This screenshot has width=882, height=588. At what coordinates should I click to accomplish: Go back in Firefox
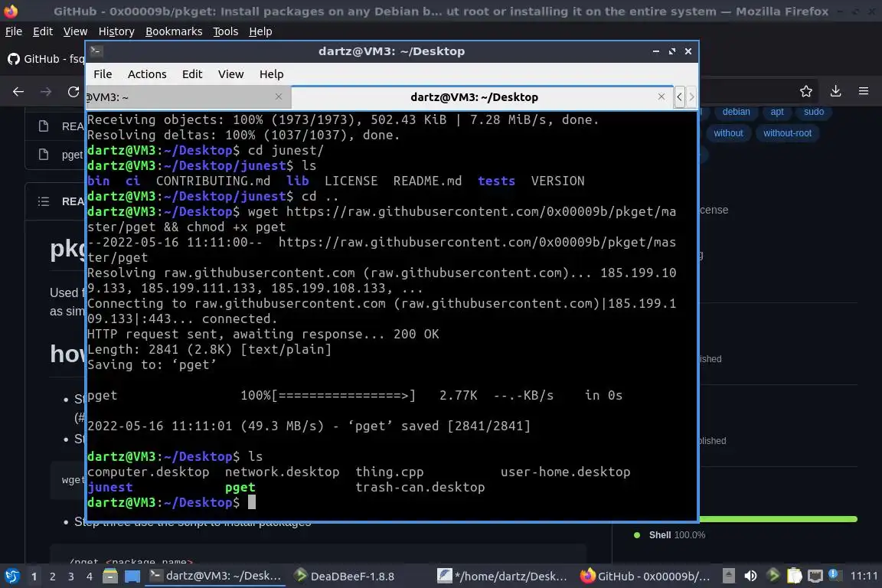tap(18, 92)
